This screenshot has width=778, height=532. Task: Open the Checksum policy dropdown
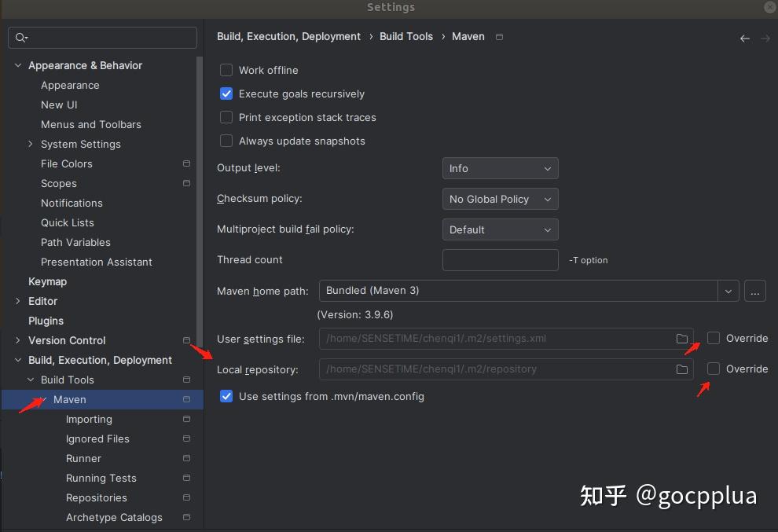(x=500, y=199)
